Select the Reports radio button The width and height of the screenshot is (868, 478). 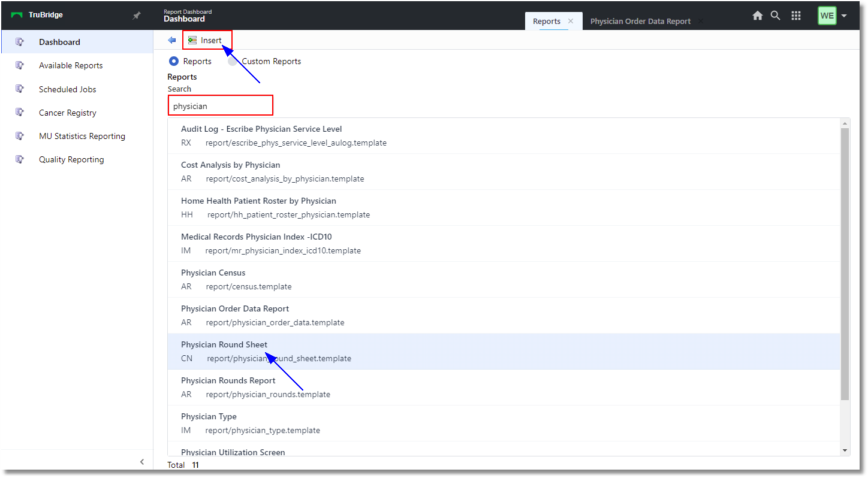tap(174, 61)
